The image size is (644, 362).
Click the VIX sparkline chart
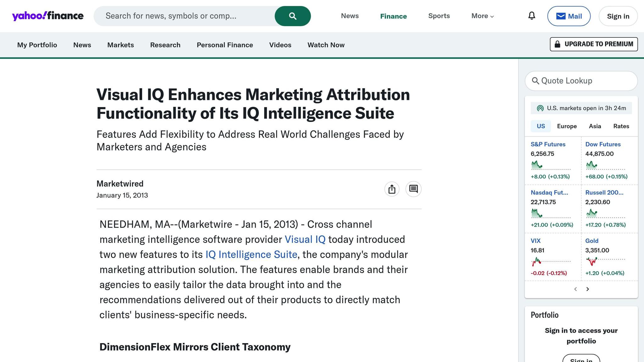(x=551, y=261)
